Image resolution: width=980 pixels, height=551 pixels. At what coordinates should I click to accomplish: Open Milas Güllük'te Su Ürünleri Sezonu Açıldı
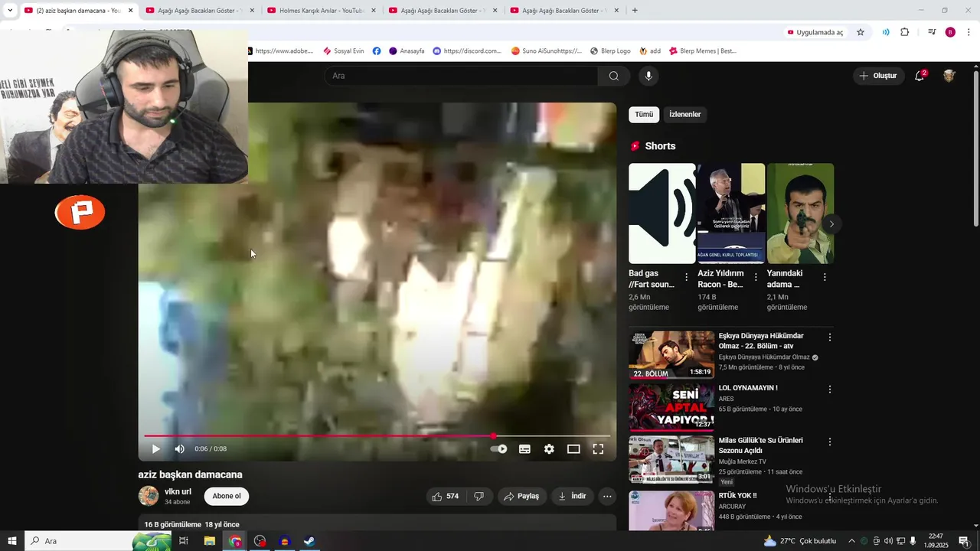coord(760,445)
